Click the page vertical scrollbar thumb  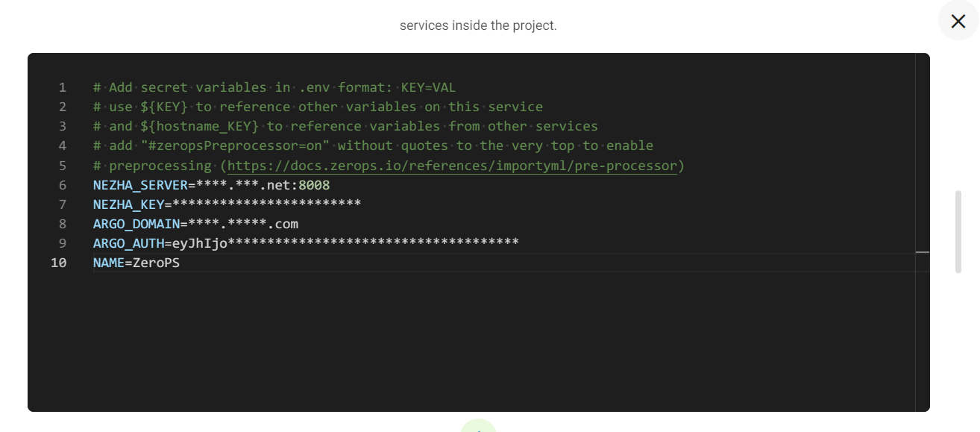pyautogui.click(x=958, y=232)
